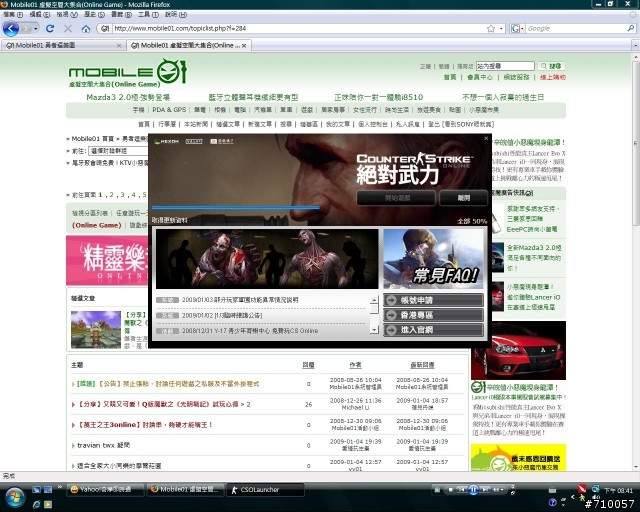Open the 檔案(F) menu
Screen dimensions: 640x512
tap(13, 15)
